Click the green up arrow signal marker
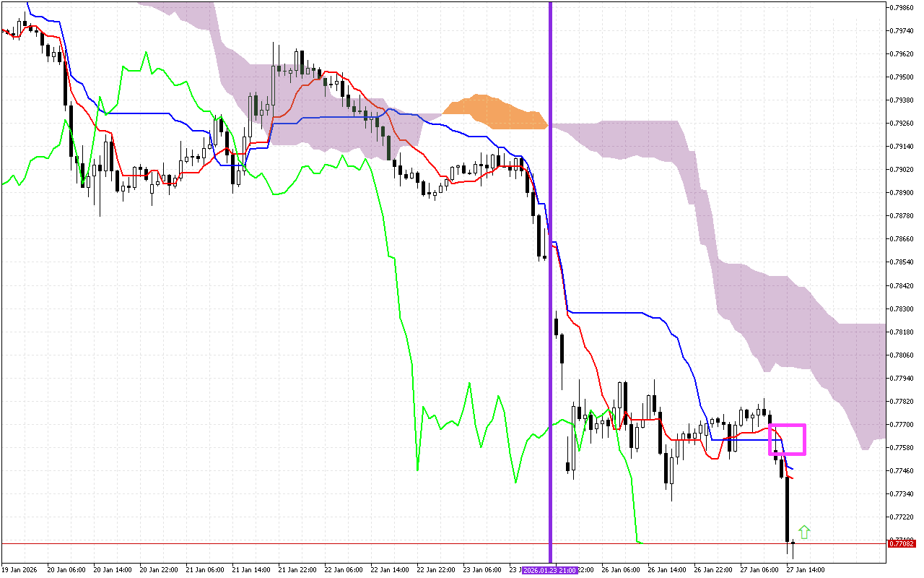 point(804,532)
